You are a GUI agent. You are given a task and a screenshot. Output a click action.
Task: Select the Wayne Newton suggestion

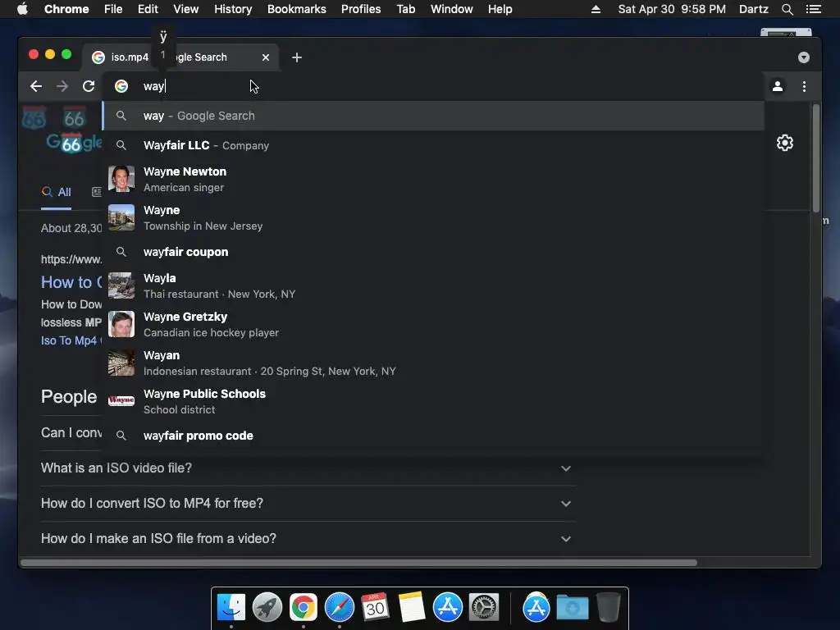433,179
